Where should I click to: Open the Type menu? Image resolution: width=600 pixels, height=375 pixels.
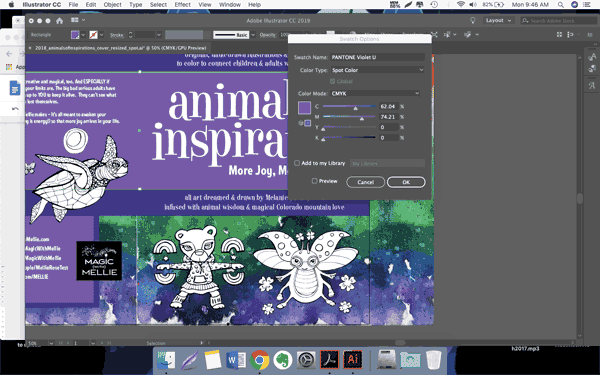[x=135, y=5]
